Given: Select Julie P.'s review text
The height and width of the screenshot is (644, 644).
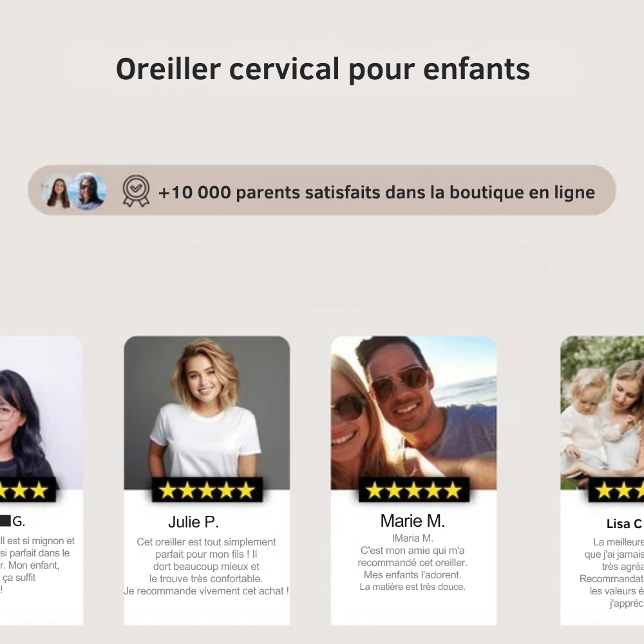Looking at the screenshot, I should pos(206,566).
